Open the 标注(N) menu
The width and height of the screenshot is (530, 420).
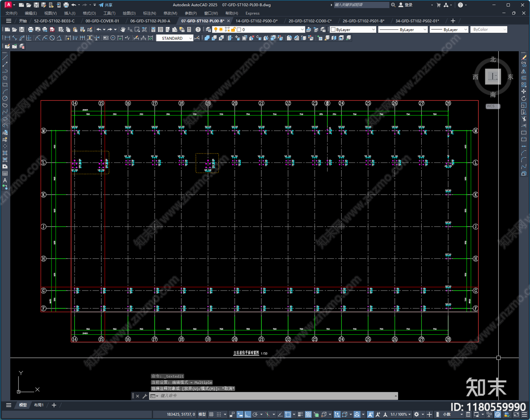point(149,13)
